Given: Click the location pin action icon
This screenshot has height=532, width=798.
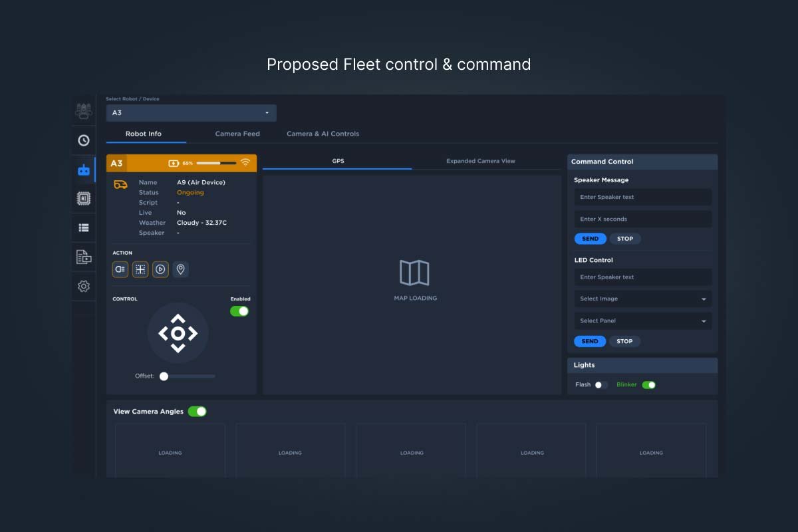Looking at the screenshot, I should (180, 269).
